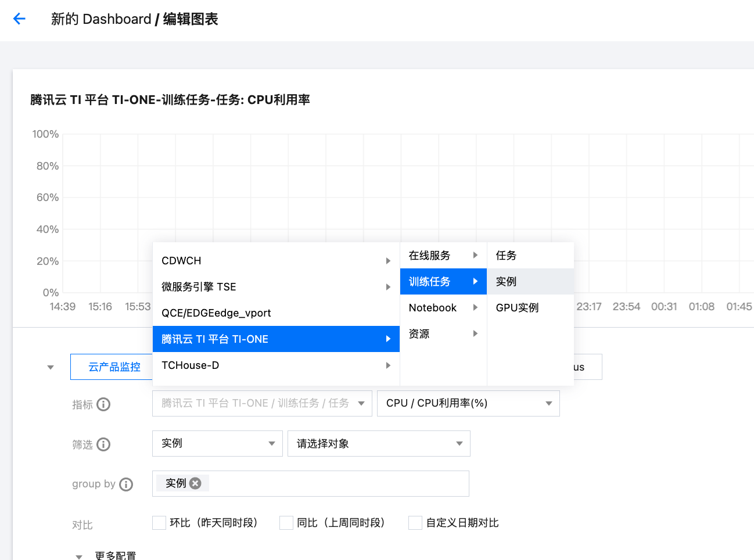
Task: Expand the CDWCH submenu arrow
Action: coord(388,261)
